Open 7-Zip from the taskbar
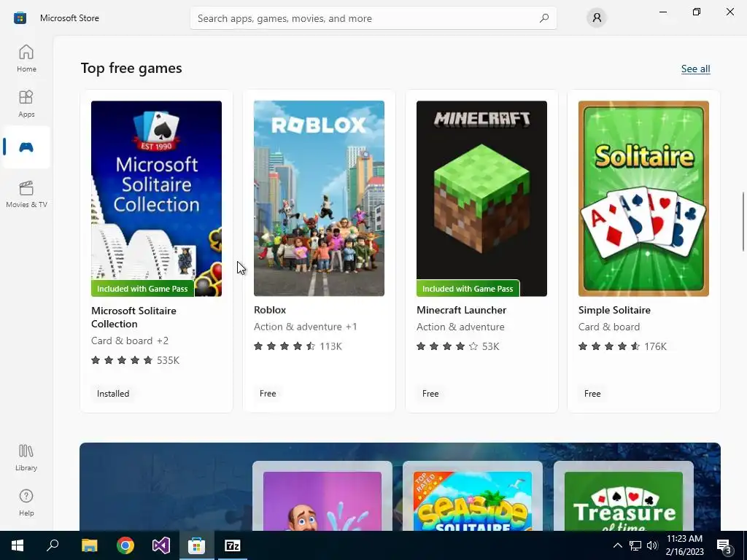The height and width of the screenshot is (560, 747). tap(233, 545)
